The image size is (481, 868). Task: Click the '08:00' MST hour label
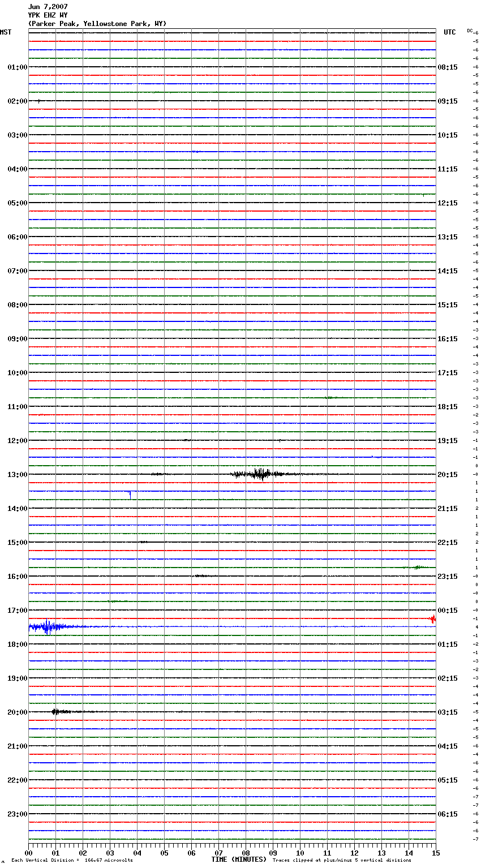[x=18, y=305]
